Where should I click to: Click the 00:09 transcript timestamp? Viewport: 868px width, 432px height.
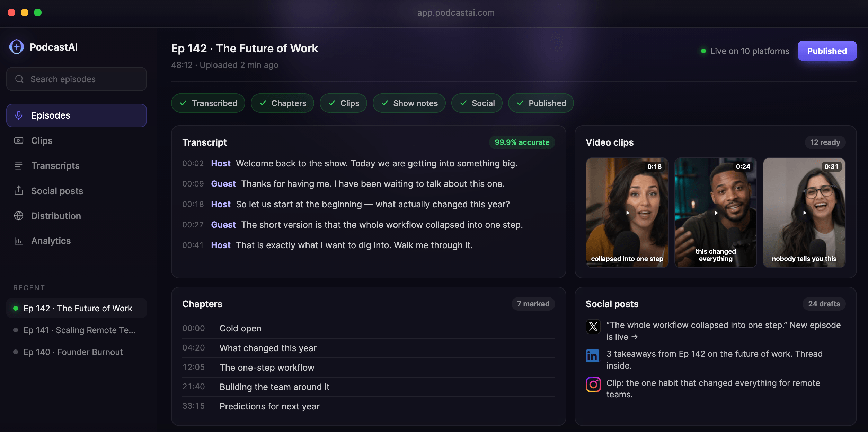pyautogui.click(x=193, y=184)
